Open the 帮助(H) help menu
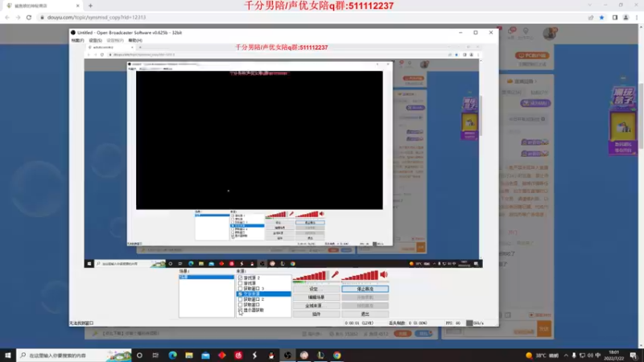The width and height of the screenshot is (644, 362). (135, 40)
